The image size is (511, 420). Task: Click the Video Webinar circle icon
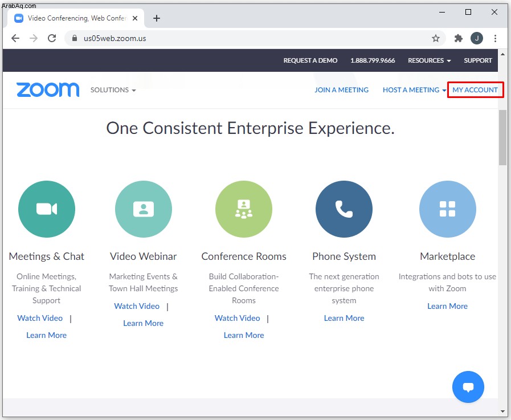(x=144, y=209)
